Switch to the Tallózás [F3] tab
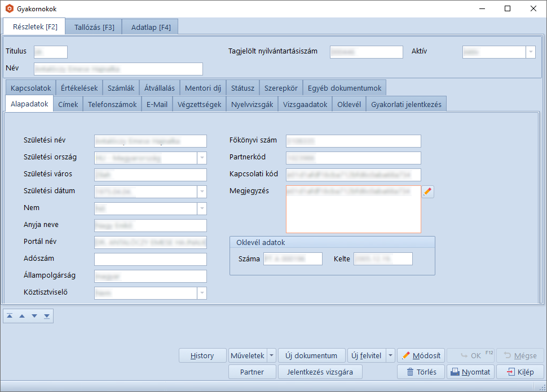547x392 pixels. point(94,27)
